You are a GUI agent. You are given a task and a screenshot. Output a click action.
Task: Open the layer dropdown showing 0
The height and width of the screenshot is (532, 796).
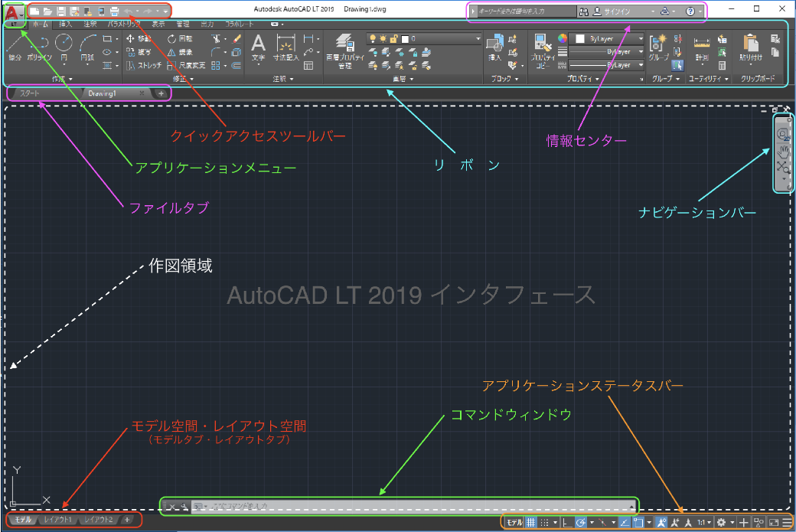tap(423, 38)
